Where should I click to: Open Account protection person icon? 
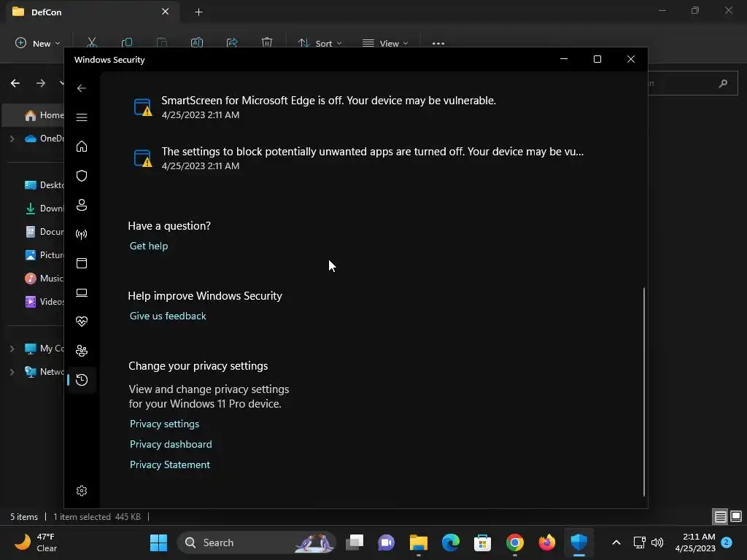[82, 205]
